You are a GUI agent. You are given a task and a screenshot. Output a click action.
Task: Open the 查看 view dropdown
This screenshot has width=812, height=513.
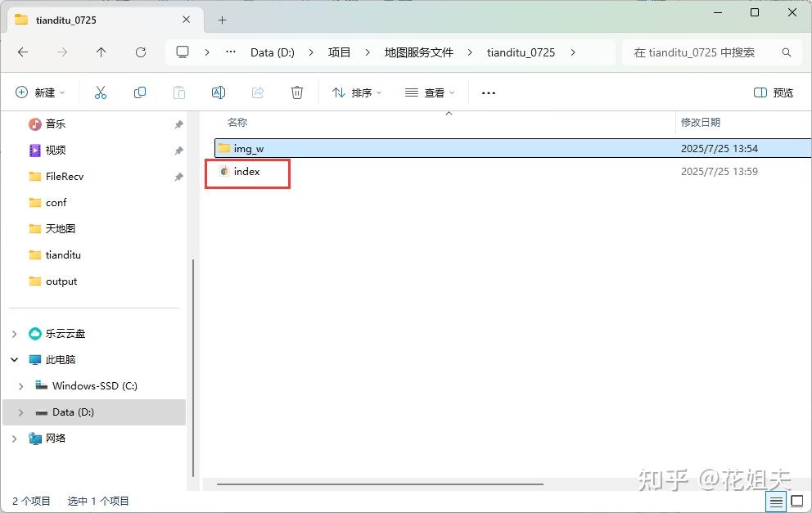[430, 92]
